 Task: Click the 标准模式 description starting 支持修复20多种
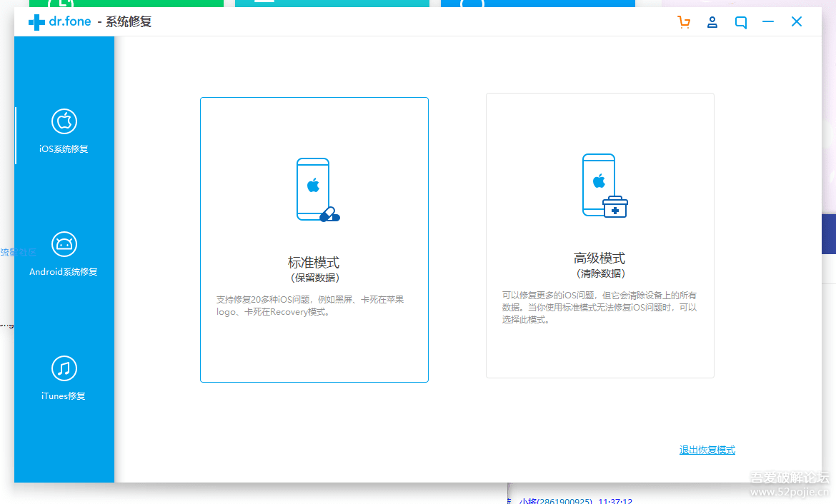point(310,306)
